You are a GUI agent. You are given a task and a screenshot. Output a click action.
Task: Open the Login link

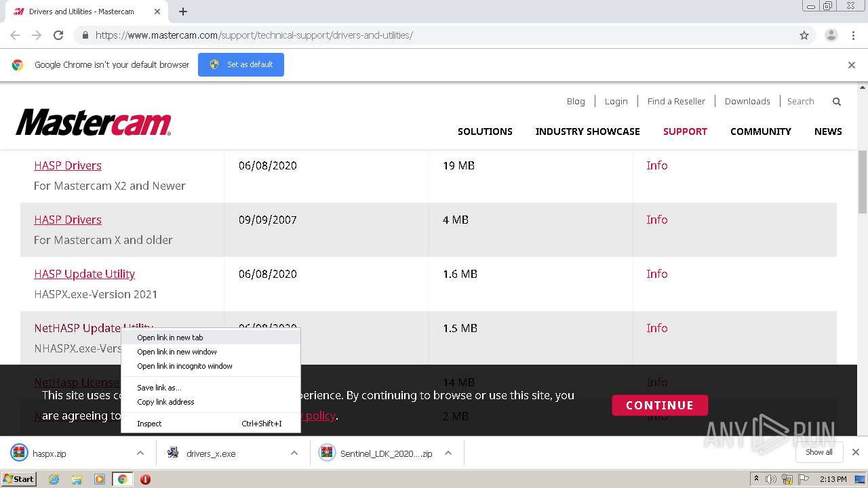click(616, 101)
